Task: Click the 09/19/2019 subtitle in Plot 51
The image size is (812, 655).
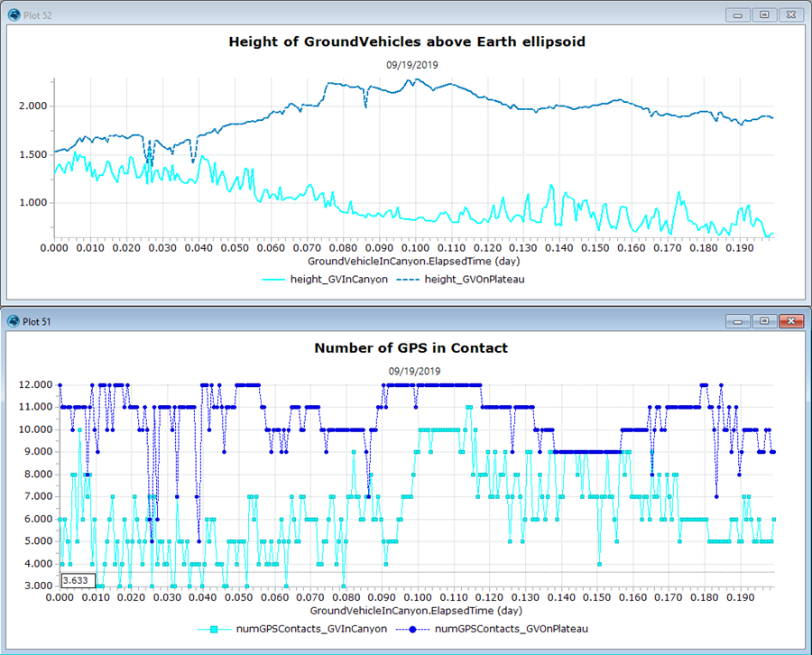Action: [x=414, y=371]
